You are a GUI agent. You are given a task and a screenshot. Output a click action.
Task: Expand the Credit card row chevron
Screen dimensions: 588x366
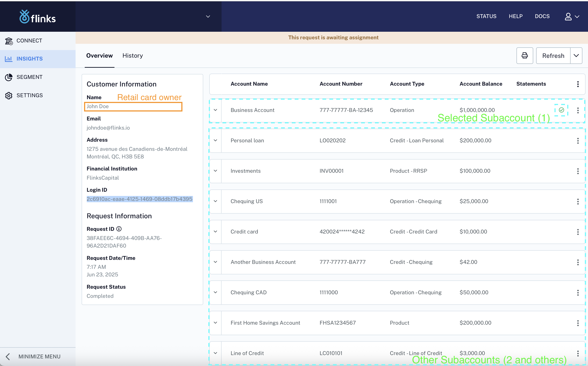215,232
